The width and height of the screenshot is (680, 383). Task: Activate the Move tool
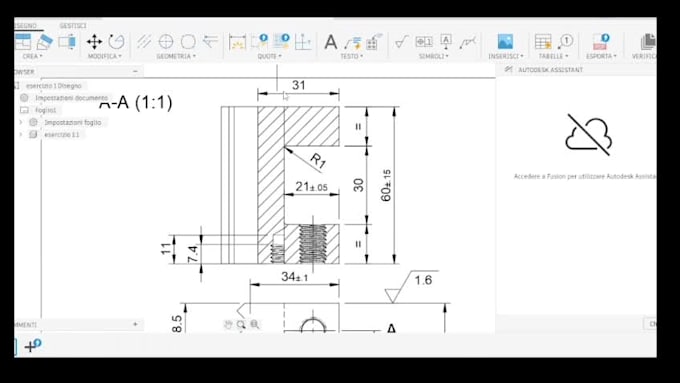94,42
